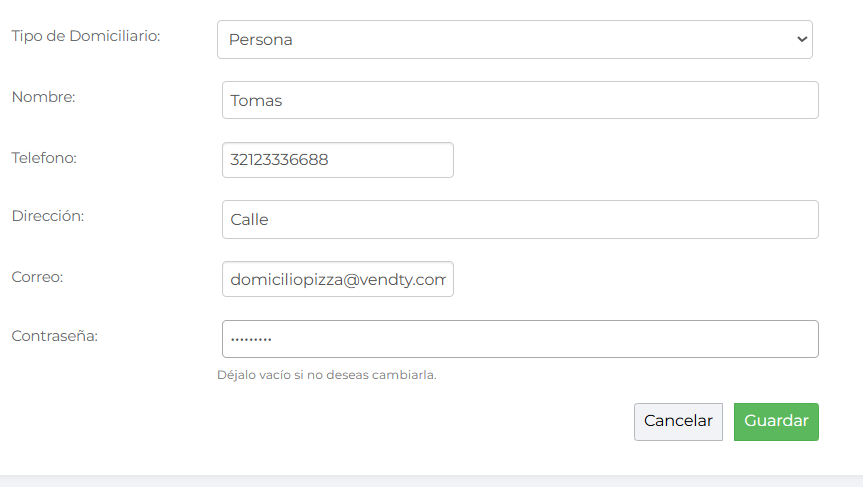Open the Tipo de Domiciliario dropdown
This screenshot has height=487, width=863.
(x=514, y=40)
